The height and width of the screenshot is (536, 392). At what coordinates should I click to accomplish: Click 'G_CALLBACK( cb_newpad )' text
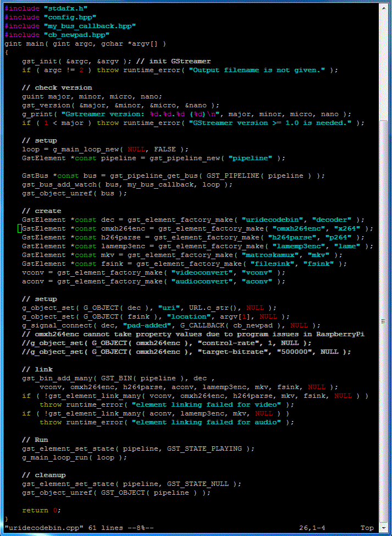(230, 325)
